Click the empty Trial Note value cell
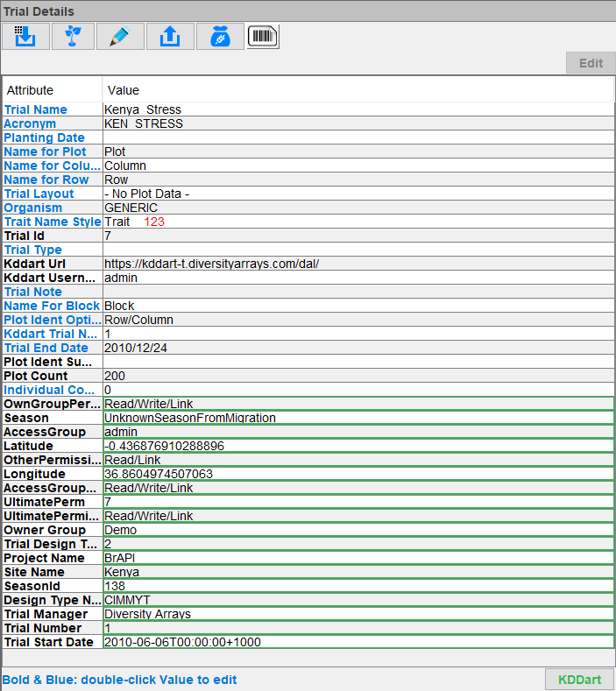 click(358, 292)
